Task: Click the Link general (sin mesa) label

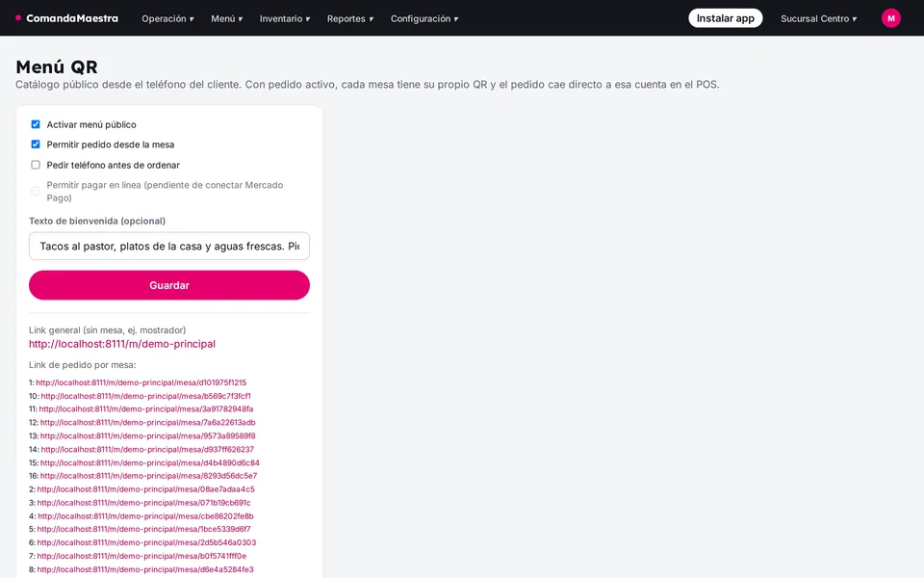Action: point(107,330)
